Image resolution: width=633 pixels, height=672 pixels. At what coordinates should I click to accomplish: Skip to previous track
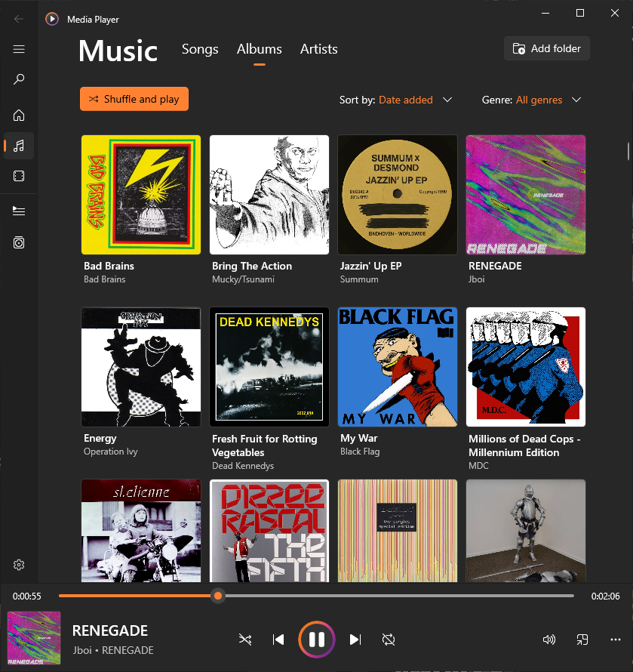278,640
